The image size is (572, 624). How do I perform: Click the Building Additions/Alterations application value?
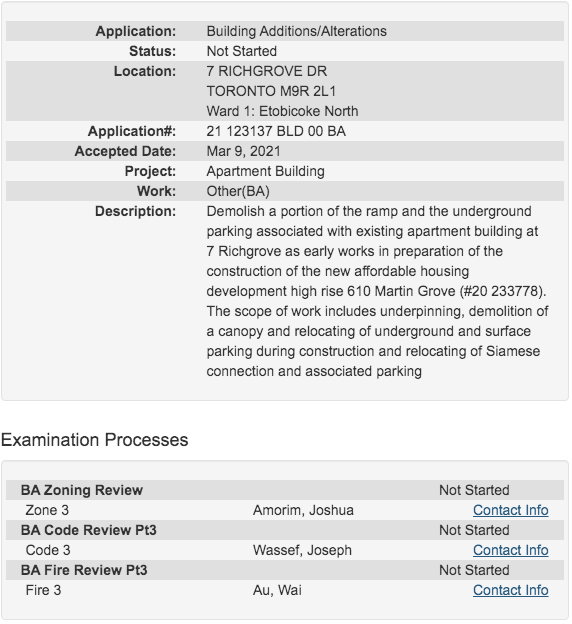(297, 31)
